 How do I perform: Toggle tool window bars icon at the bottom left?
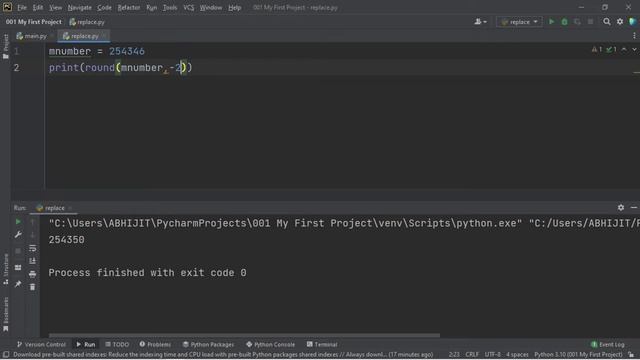click(x=6, y=355)
